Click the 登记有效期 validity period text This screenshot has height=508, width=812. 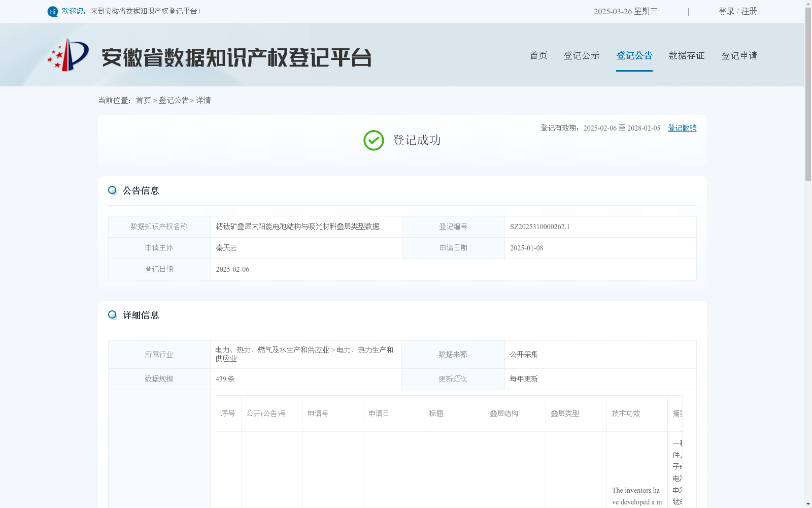[x=600, y=128]
